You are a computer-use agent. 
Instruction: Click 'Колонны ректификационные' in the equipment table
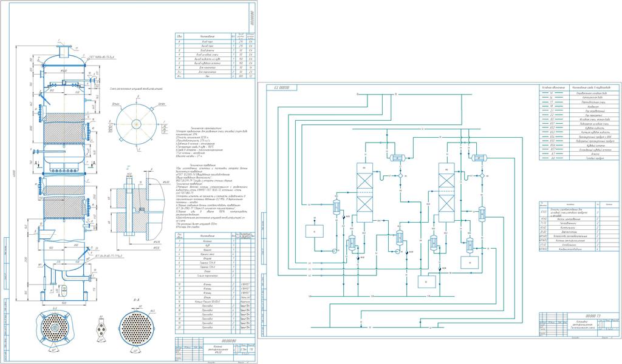click(570, 240)
